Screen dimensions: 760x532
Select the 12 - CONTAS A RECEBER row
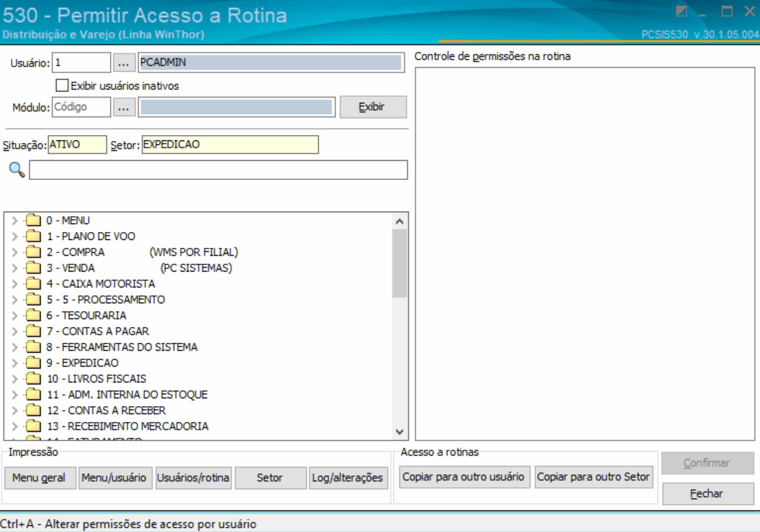click(x=107, y=411)
